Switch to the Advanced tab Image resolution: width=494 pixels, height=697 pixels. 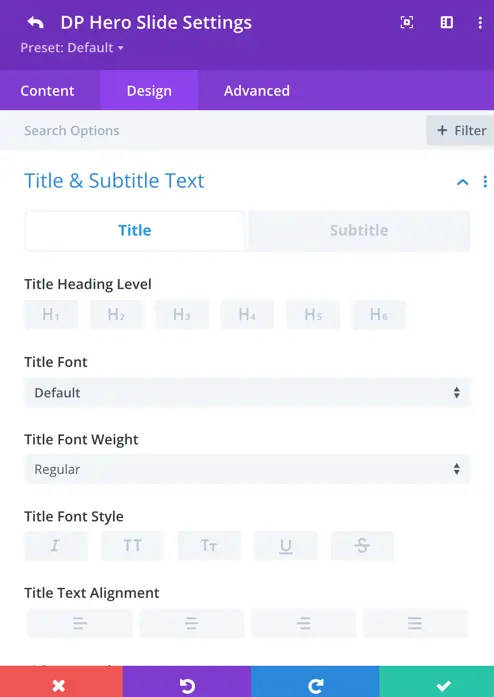pyautogui.click(x=257, y=91)
